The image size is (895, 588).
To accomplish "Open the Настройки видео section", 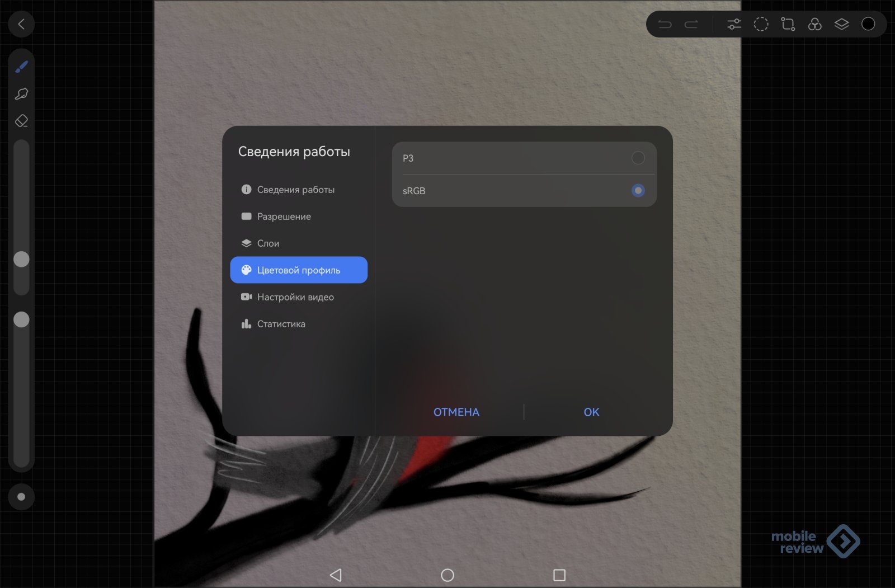I will (299, 297).
